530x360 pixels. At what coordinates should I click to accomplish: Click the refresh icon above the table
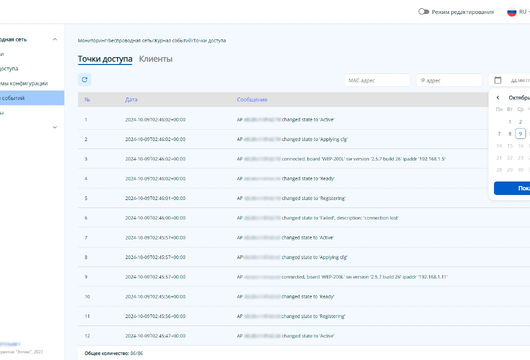coord(85,80)
